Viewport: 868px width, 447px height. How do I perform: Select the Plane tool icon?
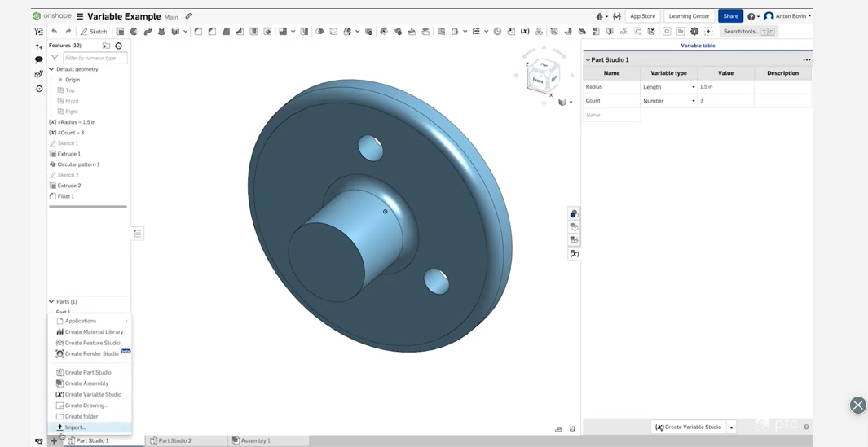(x=441, y=32)
